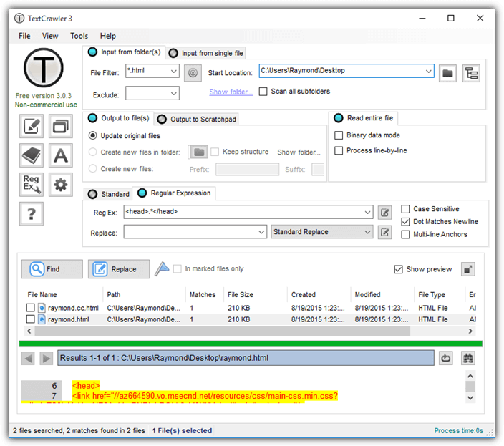Image resolution: width=504 pixels, height=446 pixels.
Task: Click the refresh icon beside results bar
Action: pyautogui.click(x=446, y=358)
